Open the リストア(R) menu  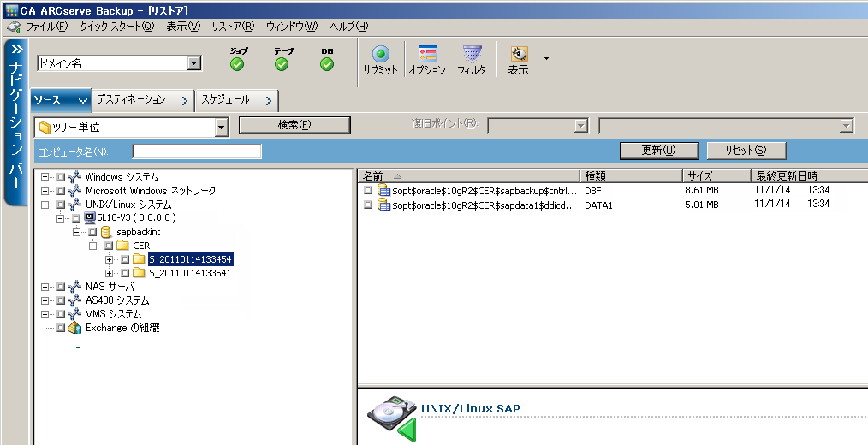tap(233, 26)
